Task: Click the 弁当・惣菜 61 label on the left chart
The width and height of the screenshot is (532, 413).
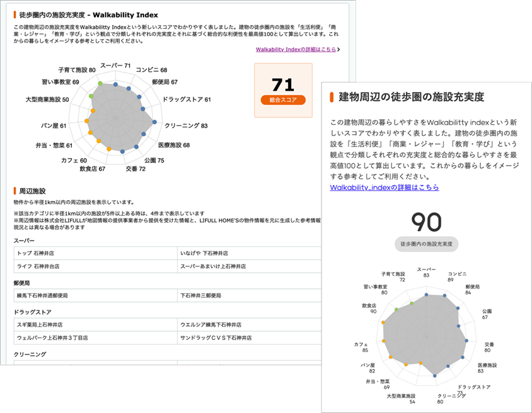Action: 54,145
